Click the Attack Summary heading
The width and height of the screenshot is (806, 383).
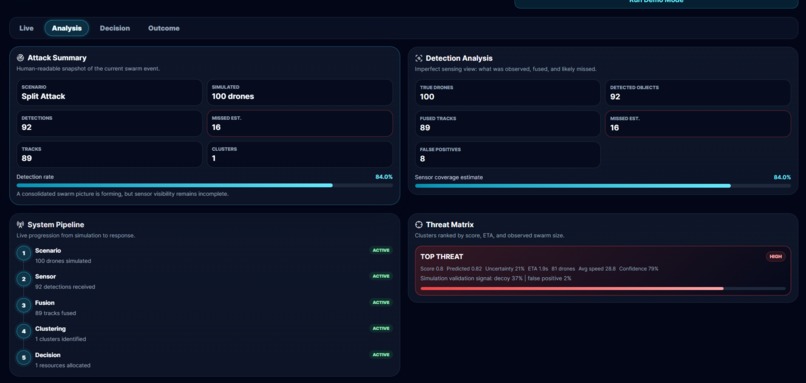[x=57, y=58]
